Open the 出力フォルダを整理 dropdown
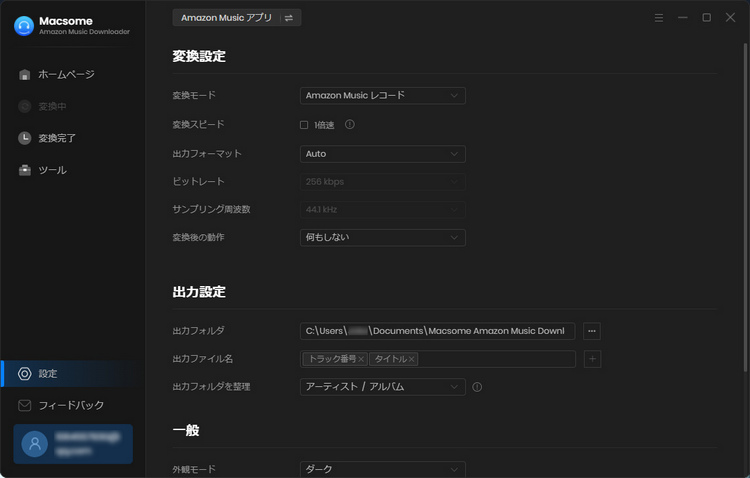 click(x=383, y=387)
